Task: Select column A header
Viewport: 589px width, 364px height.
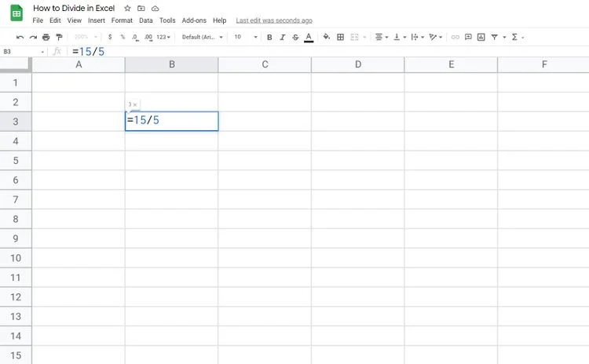Action: point(79,64)
